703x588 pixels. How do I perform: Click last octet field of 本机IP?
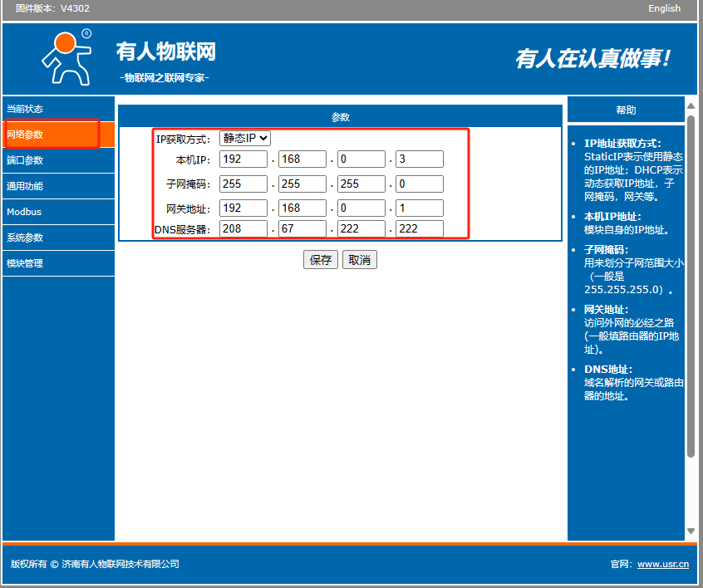(419, 159)
